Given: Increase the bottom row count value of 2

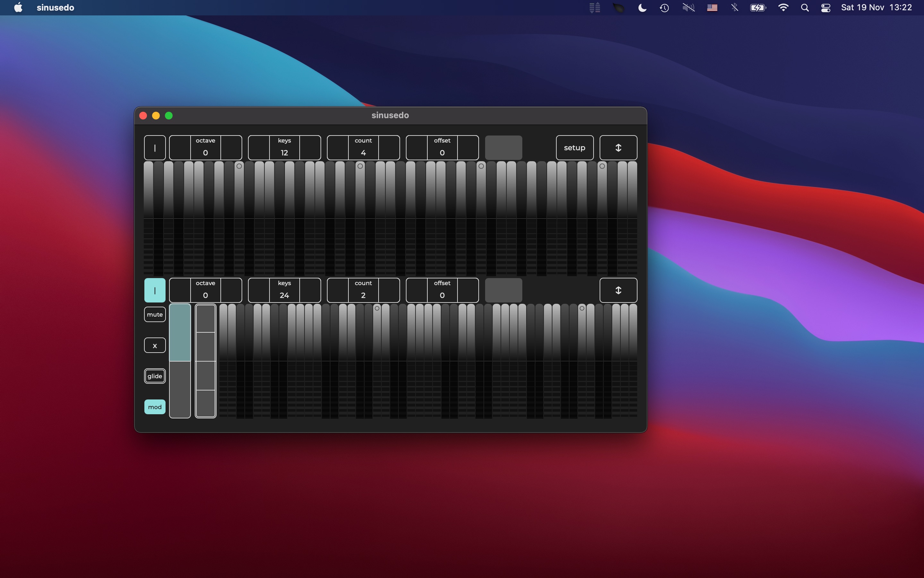Looking at the screenshot, I should tap(389, 291).
